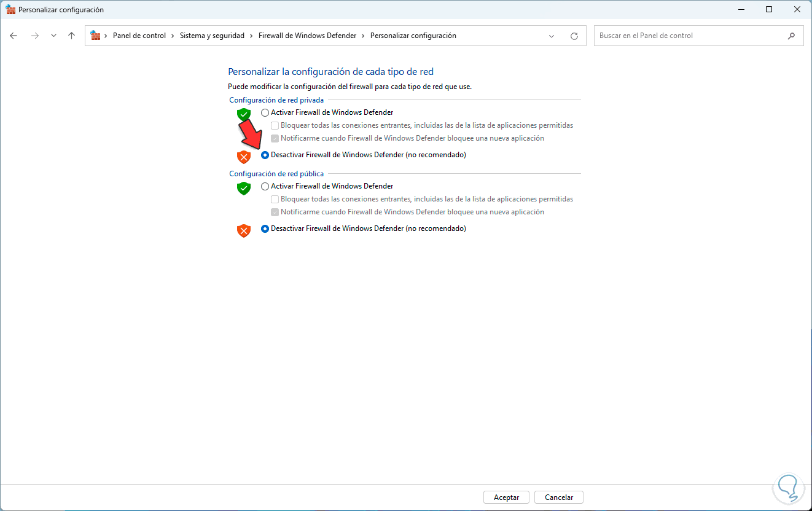This screenshot has width=812, height=511.
Task: Expand chevron after the address bar icon
Action: click(x=107, y=36)
